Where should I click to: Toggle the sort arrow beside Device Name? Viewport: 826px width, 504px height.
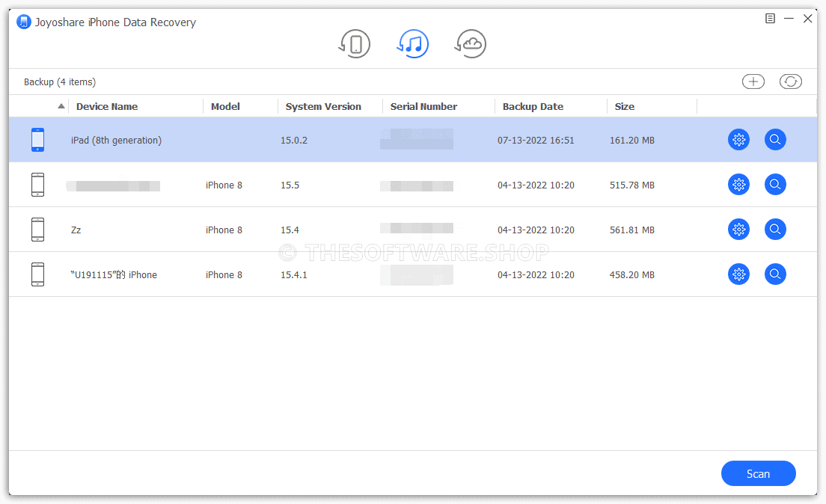(x=61, y=106)
